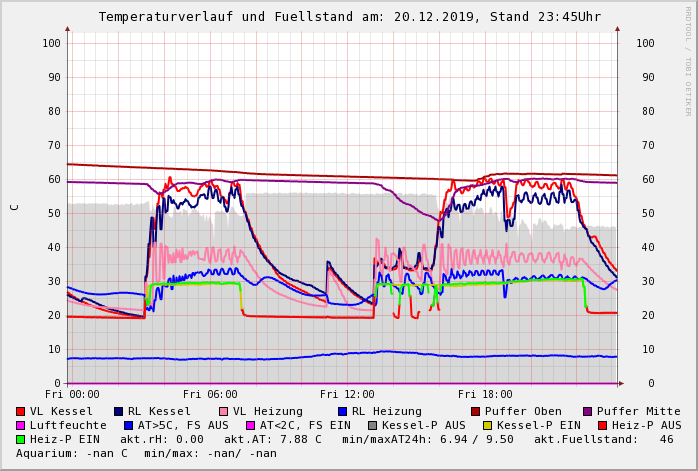Select the magenta Luftfeuchte legend swatch
Screen dimensions: 698x471
pyautogui.click(x=21, y=425)
